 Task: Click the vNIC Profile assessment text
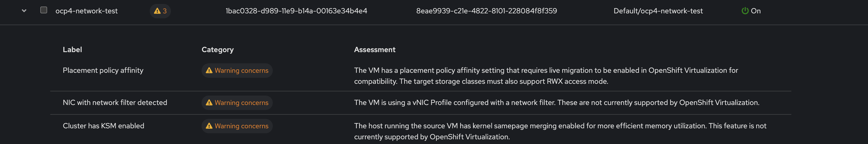[556, 103]
